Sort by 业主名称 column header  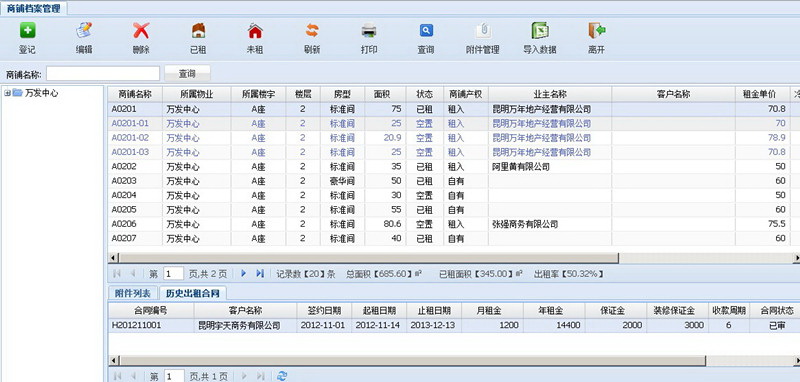[x=550, y=94]
